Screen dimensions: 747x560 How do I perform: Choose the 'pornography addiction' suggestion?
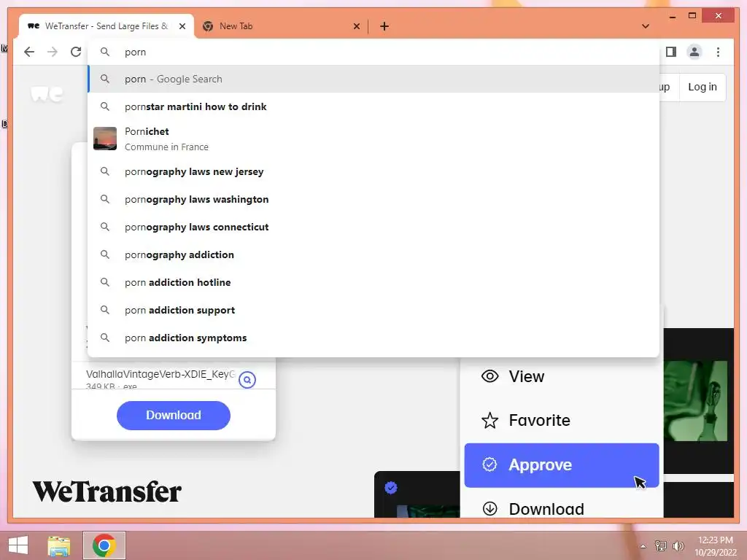tap(373, 254)
